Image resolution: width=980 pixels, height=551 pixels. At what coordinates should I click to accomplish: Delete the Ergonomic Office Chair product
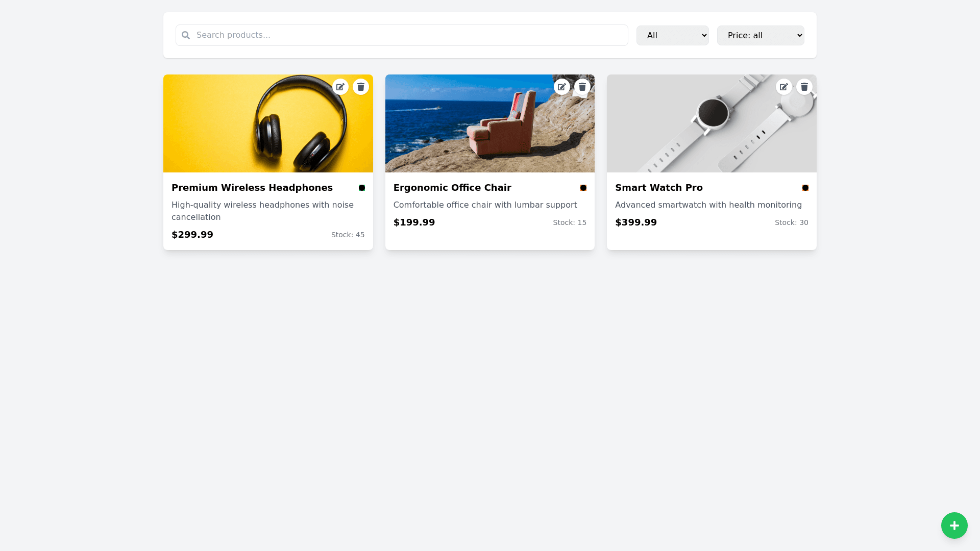582,87
